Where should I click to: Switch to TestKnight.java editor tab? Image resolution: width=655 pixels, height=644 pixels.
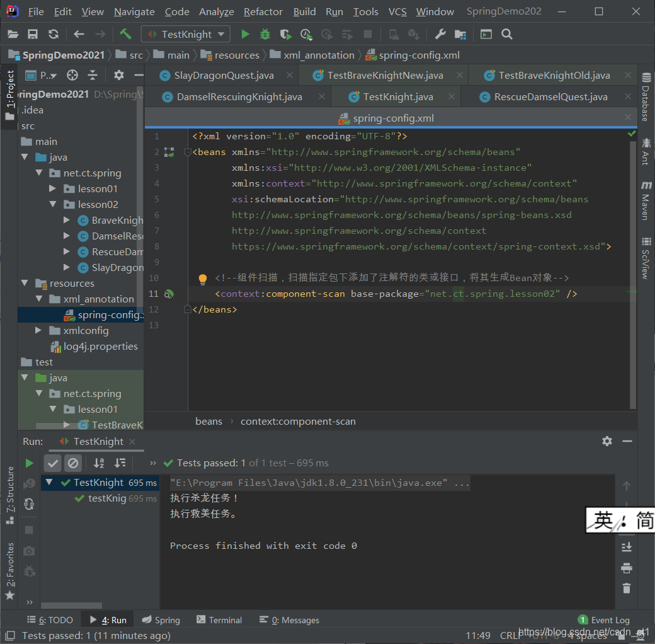point(397,97)
